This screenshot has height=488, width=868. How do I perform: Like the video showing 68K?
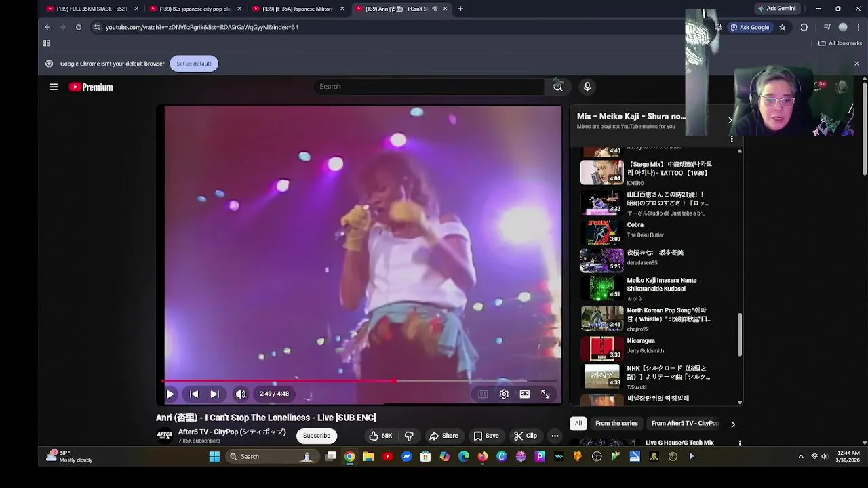point(380,436)
